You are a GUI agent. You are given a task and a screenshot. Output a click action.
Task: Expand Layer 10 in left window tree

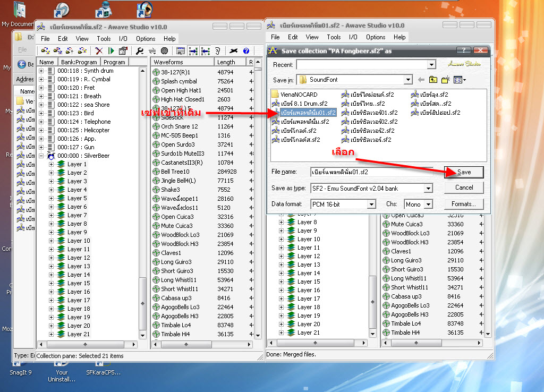(x=52, y=241)
